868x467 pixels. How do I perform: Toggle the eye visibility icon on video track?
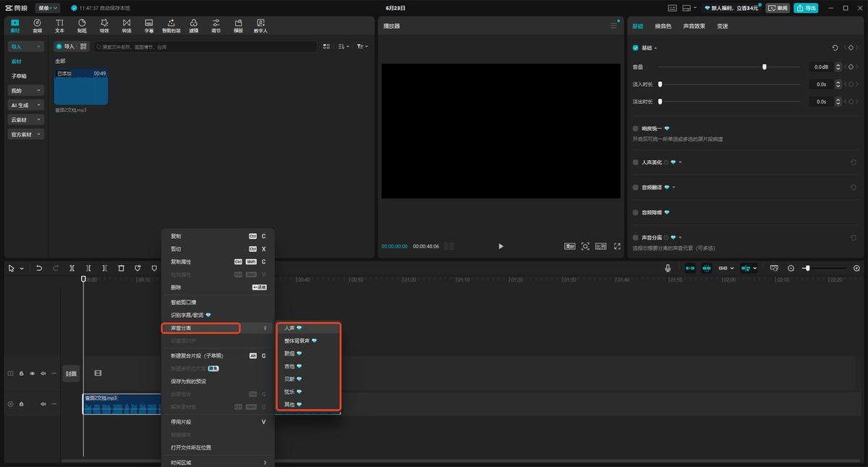click(x=32, y=374)
